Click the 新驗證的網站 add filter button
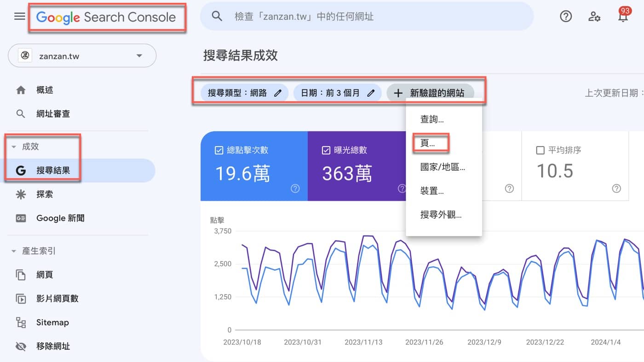 430,93
